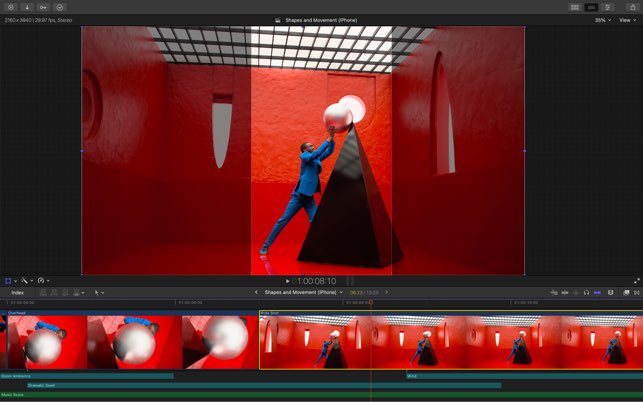Open the transitions browser icon
Image resolution: width=643 pixels, height=402 pixels.
coord(637,292)
